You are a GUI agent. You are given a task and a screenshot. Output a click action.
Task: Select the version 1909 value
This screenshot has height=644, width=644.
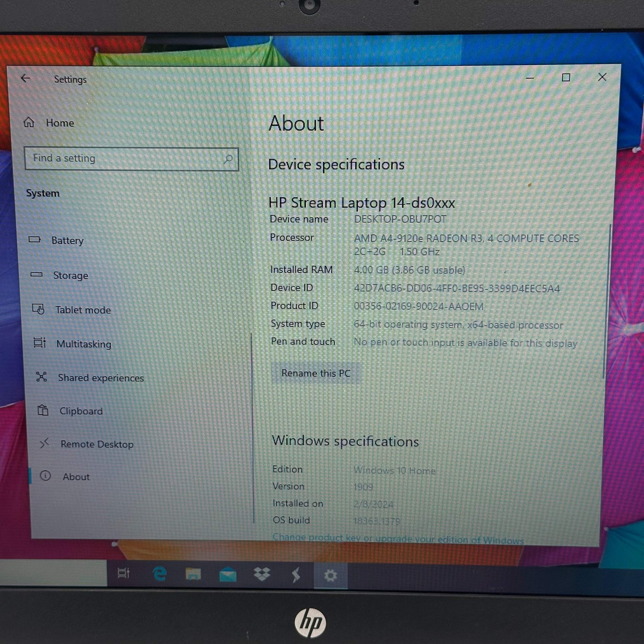[363, 487]
